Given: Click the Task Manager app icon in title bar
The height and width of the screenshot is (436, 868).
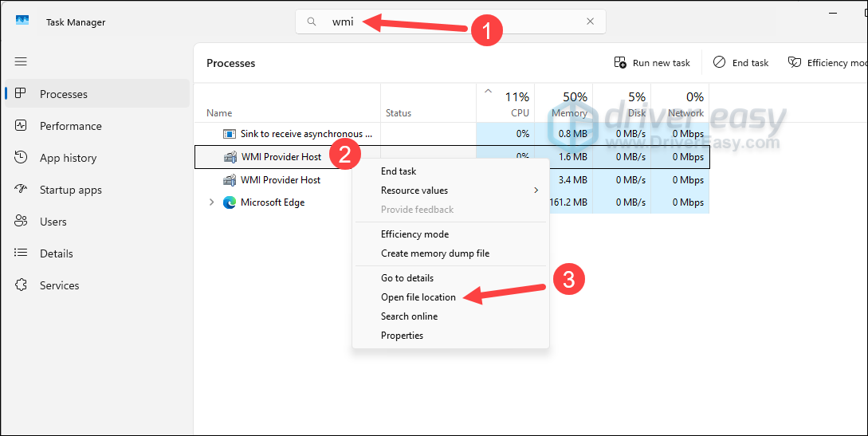Looking at the screenshot, I should [22, 20].
